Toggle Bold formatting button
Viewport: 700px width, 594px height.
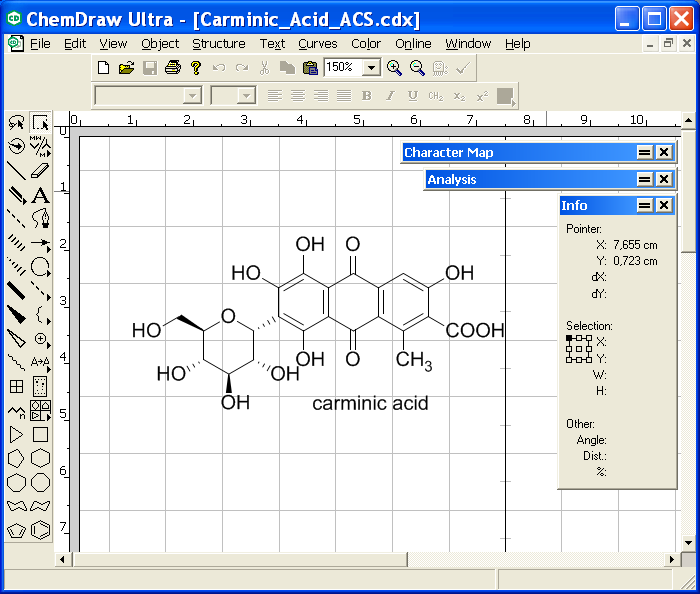tap(367, 96)
